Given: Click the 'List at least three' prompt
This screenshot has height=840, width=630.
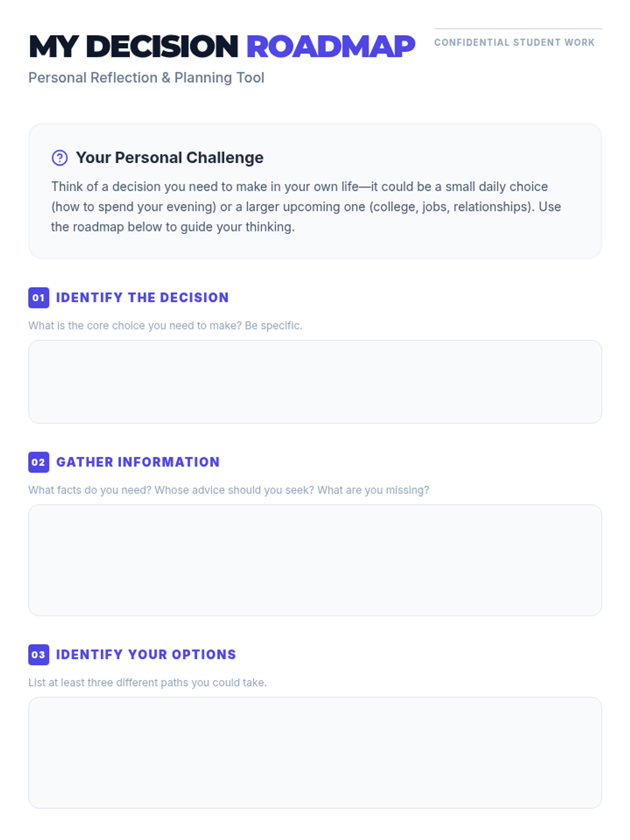Looking at the screenshot, I should pos(147,682).
